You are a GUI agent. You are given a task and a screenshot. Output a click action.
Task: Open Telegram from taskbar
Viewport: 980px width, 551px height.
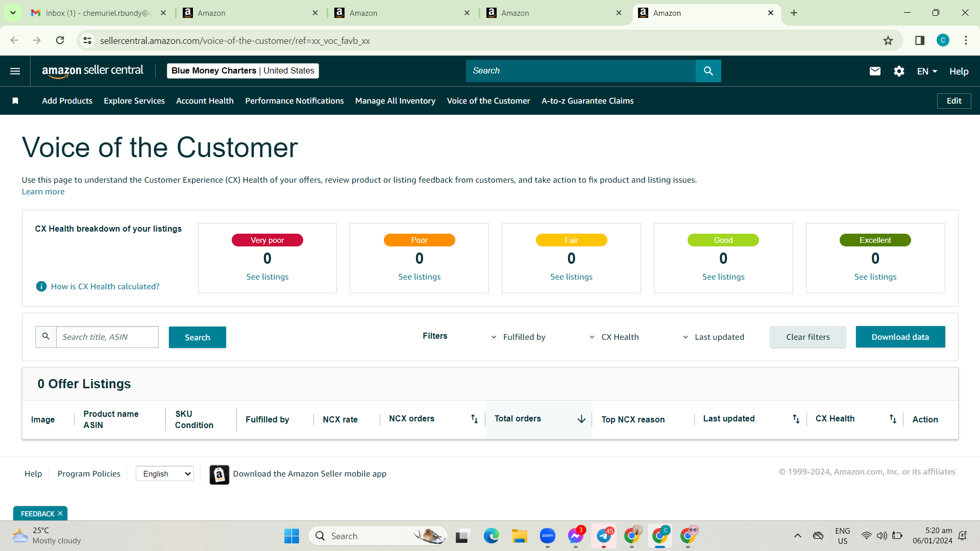tap(604, 536)
